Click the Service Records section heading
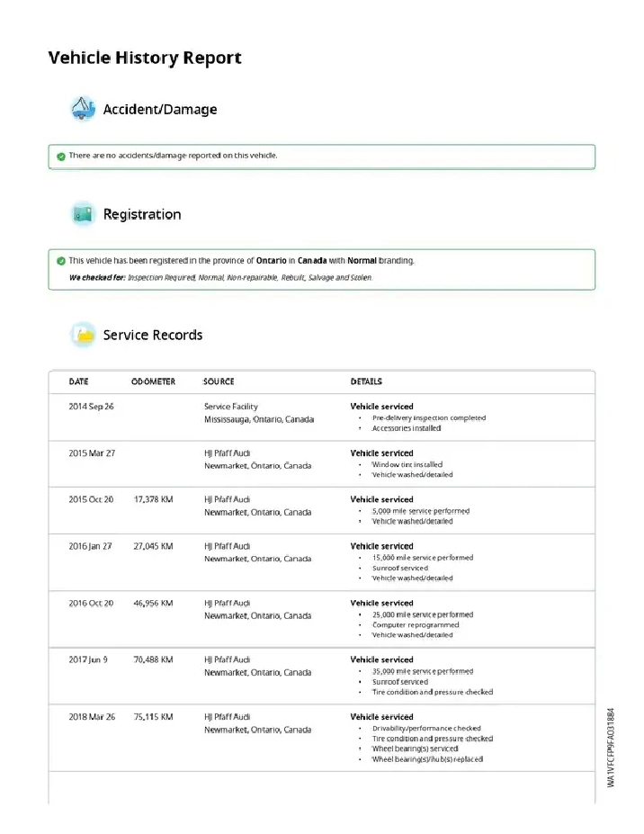The image size is (644, 834). (152, 335)
